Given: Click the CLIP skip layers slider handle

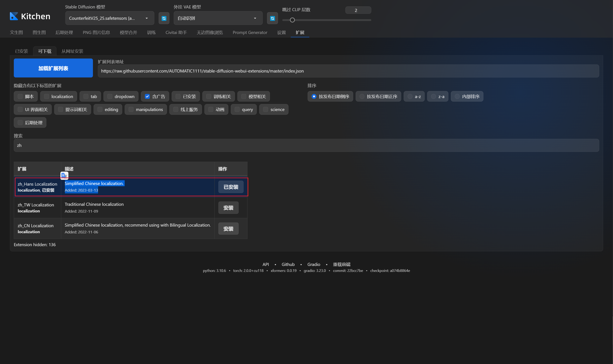Looking at the screenshot, I should coord(292,20).
